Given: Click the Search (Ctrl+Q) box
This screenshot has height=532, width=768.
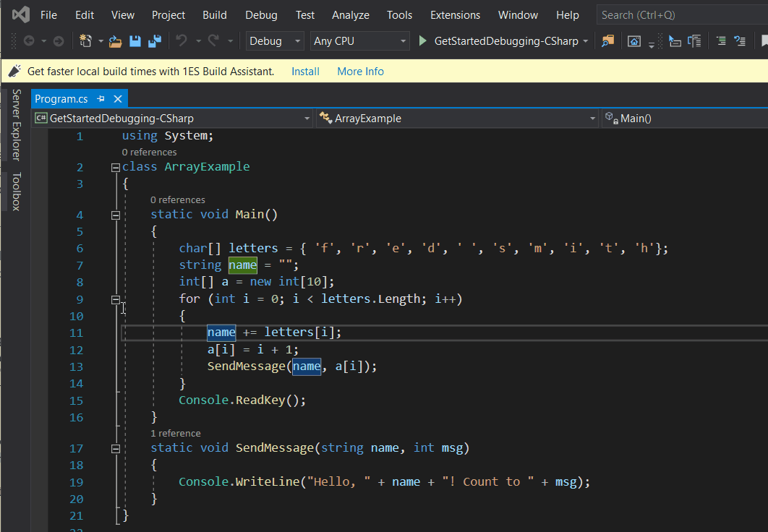Looking at the screenshot, I should coord(680,14).
